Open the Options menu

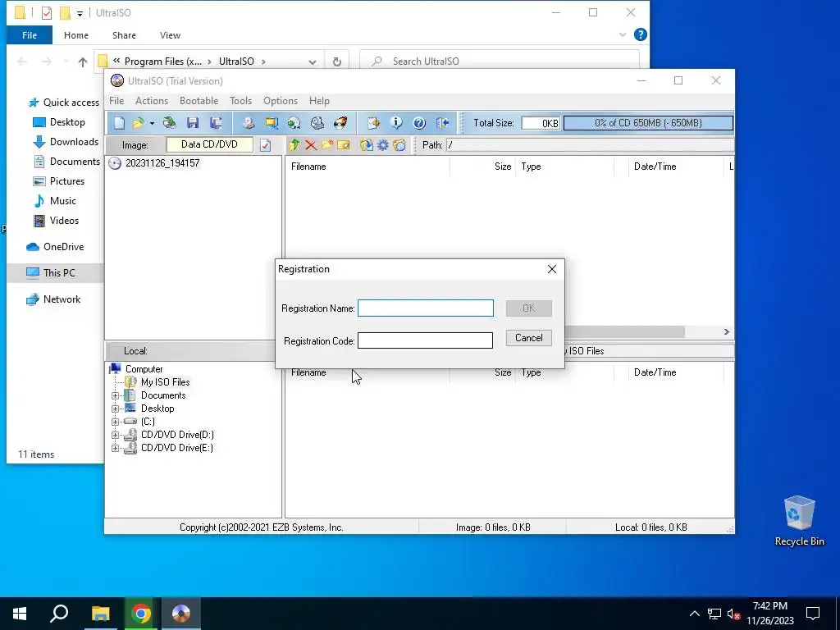click(281, 101)
